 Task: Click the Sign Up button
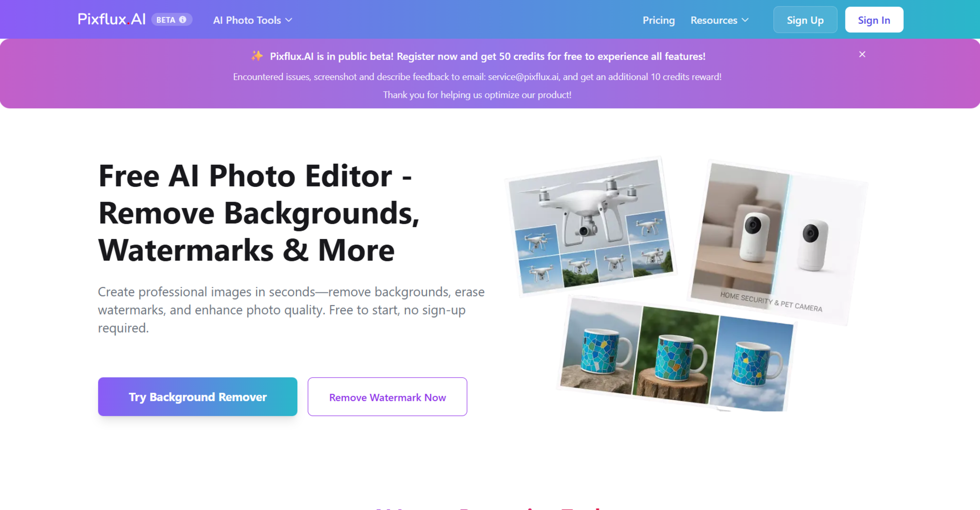[x=805, y=20]
